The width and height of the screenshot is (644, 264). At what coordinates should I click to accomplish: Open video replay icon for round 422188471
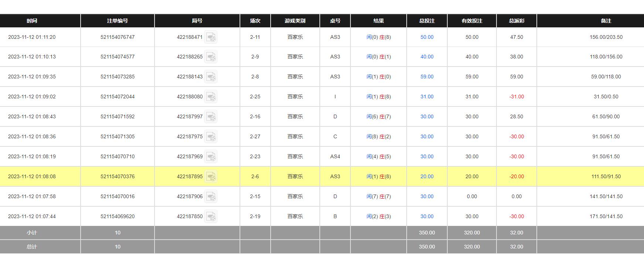(211, 37)
